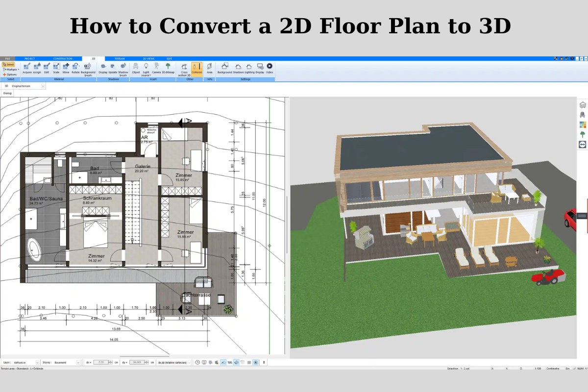Add a Camera to the 3D view
This screenshot has width=588, height=392.
click(x=156, y=68)
